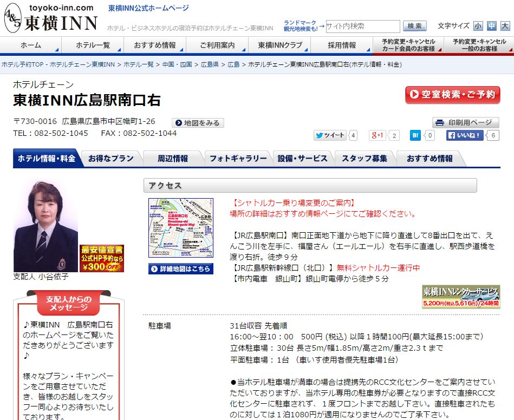This screenshot has height=420, width=514.
Task: Set font size to 中
Action: (x=491, y=26)
